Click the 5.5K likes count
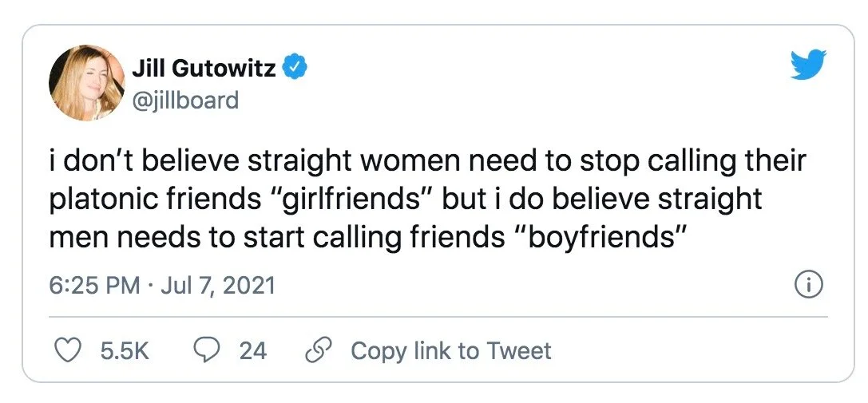Image resolution: width=868 pixels, height=403 pixels. coord(125,351)
